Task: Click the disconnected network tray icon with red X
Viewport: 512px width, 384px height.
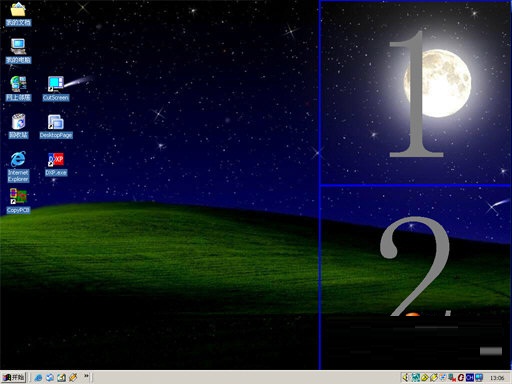Action: click(x=452, y=378)
